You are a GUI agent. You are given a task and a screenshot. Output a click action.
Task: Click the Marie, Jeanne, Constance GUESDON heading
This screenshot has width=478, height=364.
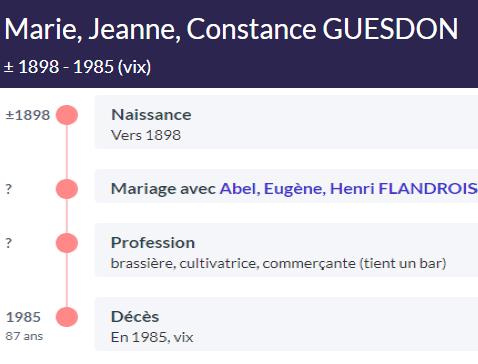coord(231,29)
